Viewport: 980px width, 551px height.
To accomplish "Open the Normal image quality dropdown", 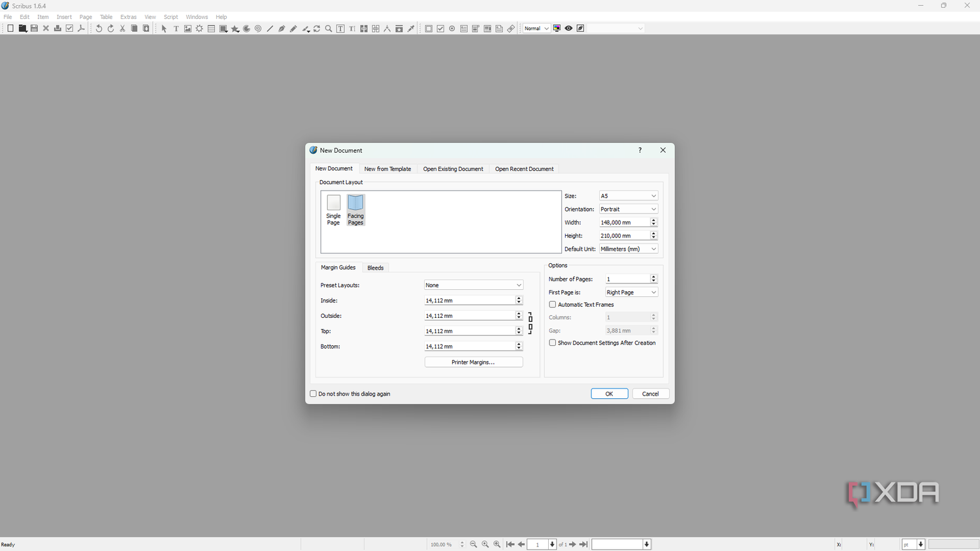I will (x=536, y=29).
